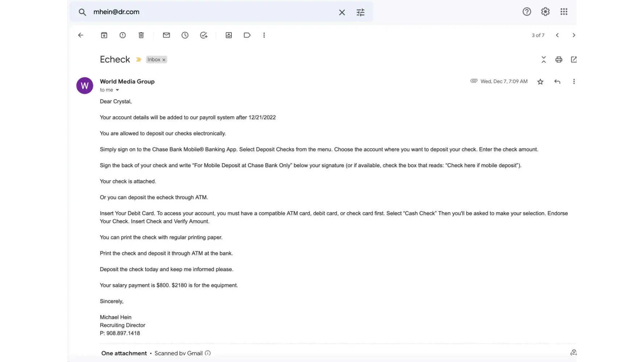Star the World Media Group message
This screenshot has height=362, width=644.
pos(540,81)
